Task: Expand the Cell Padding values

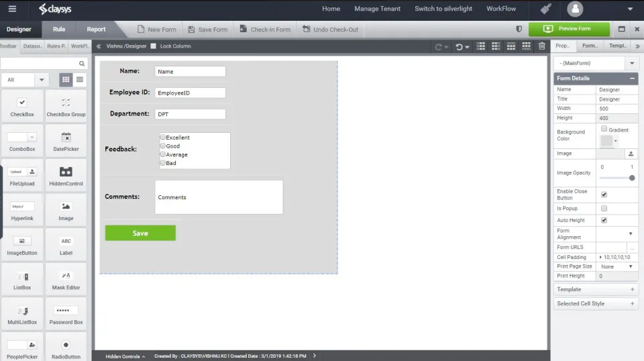Action: tap(600, 258)
